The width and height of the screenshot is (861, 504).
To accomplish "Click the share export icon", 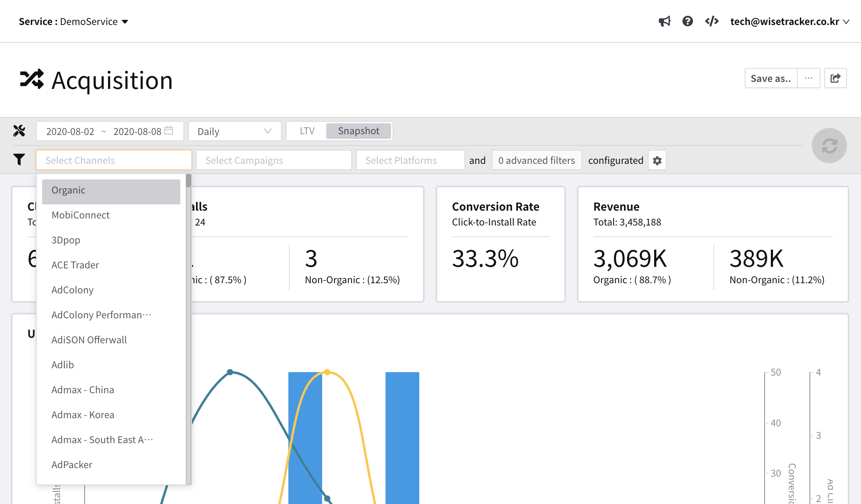I will (x=835, y=78).
